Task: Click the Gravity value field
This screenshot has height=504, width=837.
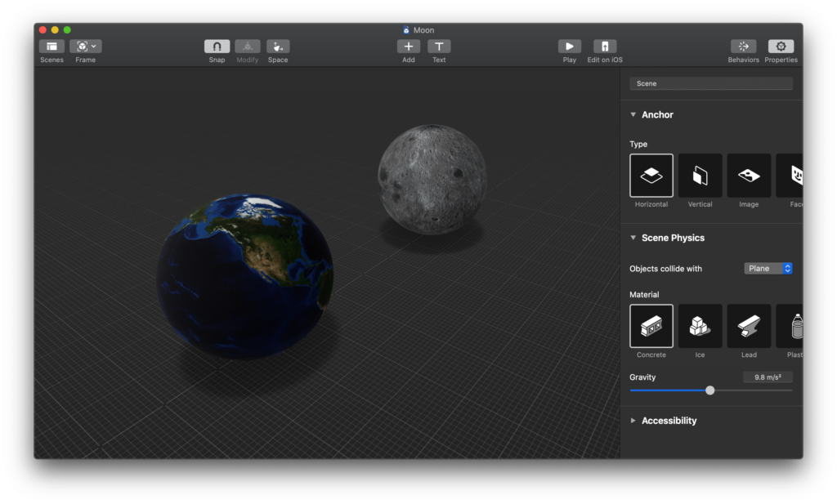Action: point(768,377)
